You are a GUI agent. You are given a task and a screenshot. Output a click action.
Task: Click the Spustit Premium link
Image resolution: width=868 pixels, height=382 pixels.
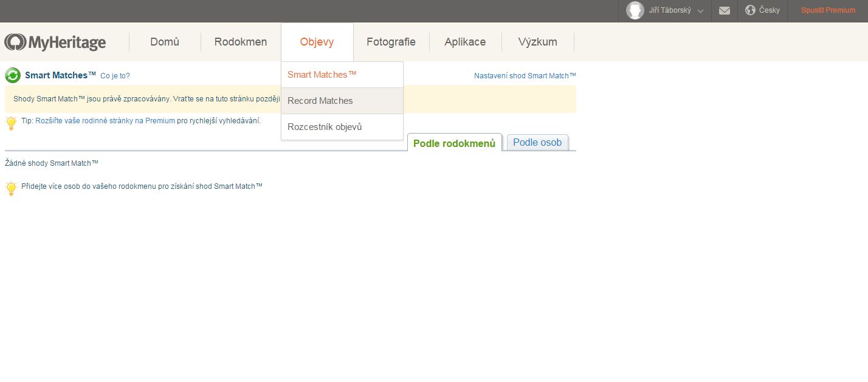(828, 10)
